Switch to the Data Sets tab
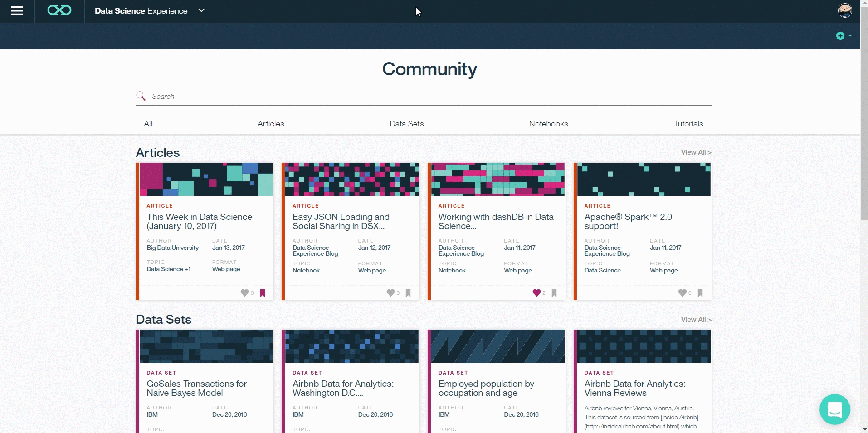The width and height of the screenshot is (868, 433). (407, 124)
